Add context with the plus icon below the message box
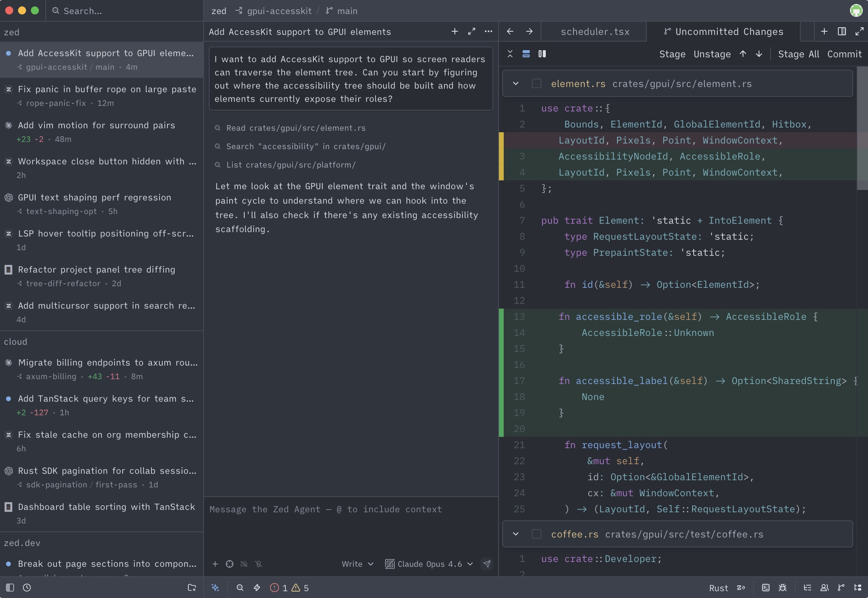This screenshot has width=868, height=598. pos(215,564)
